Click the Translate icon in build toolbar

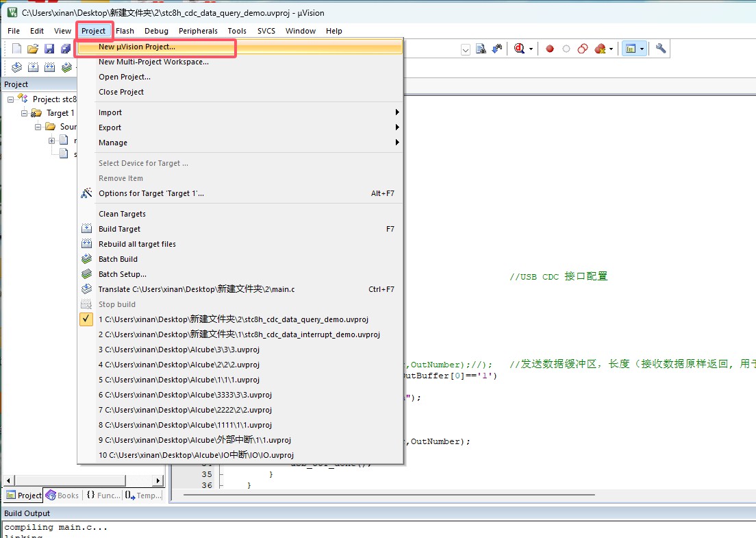[x=16, y=67]
